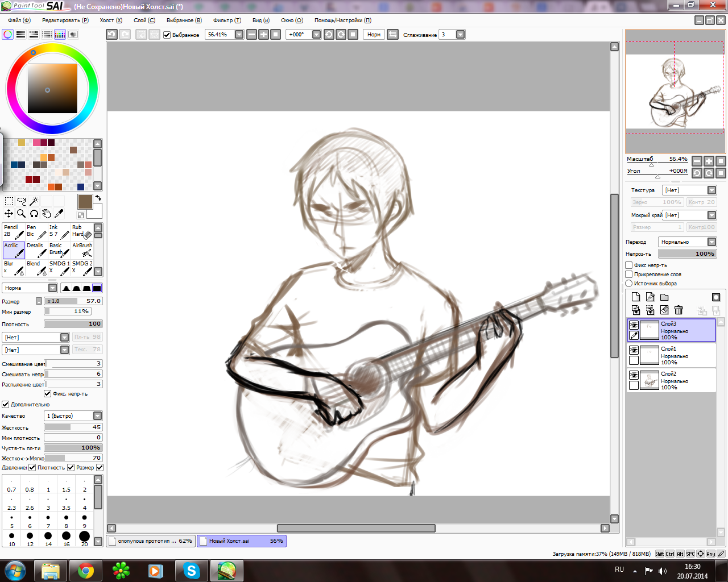Open the Переход layer blend mode dropdown
The height and width of the screenshot is (582, 728).
(x=687, y=242)
